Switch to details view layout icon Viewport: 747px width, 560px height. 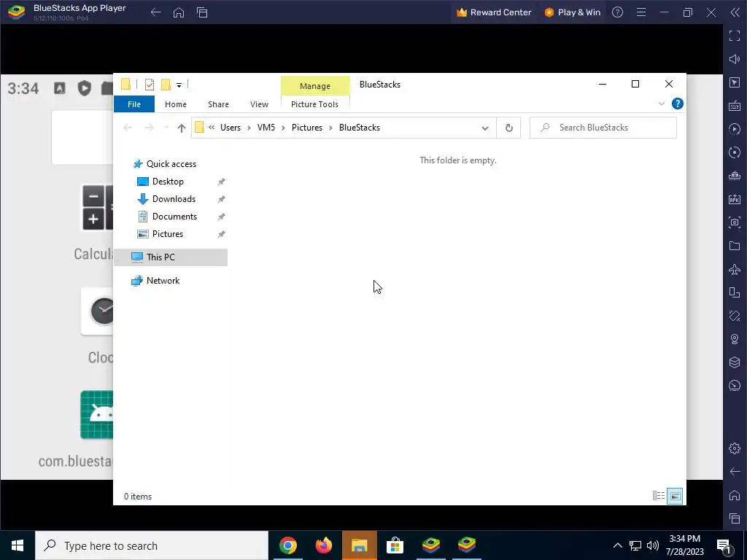tap(659, 496)
